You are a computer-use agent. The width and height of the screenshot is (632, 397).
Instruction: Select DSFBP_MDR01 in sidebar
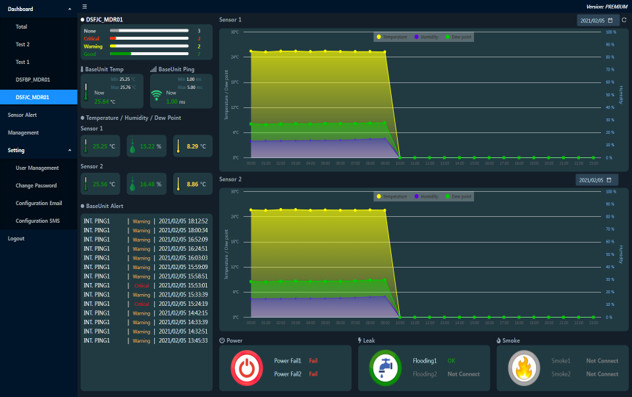(x=39, y=80)
